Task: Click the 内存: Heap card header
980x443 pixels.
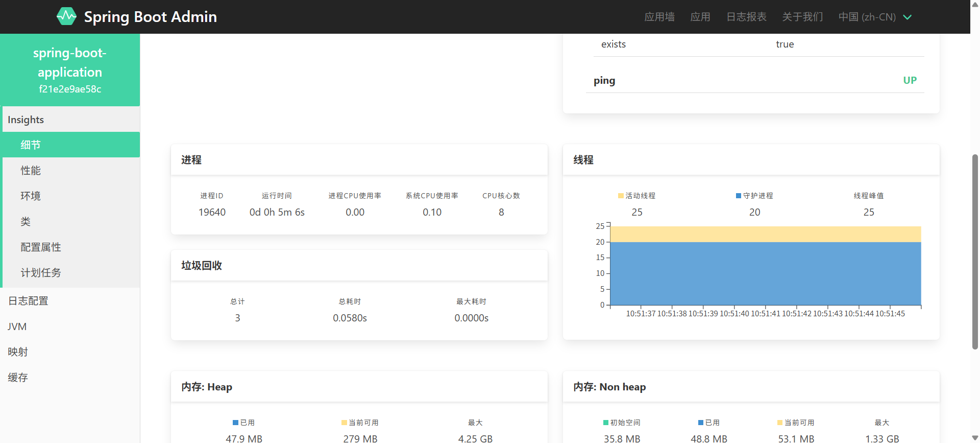Action: (359, 387)
